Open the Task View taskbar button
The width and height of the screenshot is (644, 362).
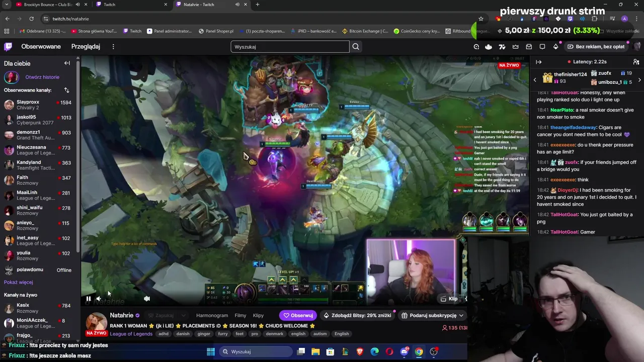click(301, 351)
